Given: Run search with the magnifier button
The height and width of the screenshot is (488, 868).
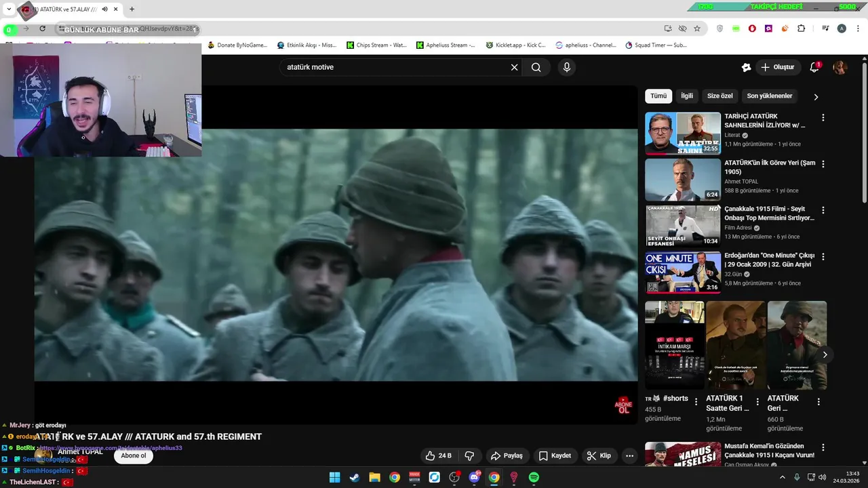Looking at the screenshot, I should click(536, 67).
